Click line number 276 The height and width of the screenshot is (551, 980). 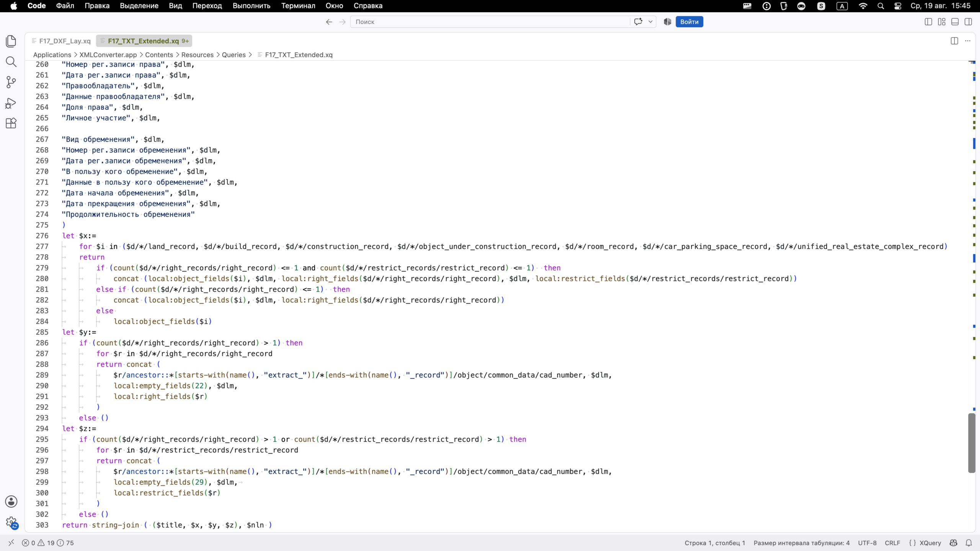pyautogui.click(x=42, y=236)
